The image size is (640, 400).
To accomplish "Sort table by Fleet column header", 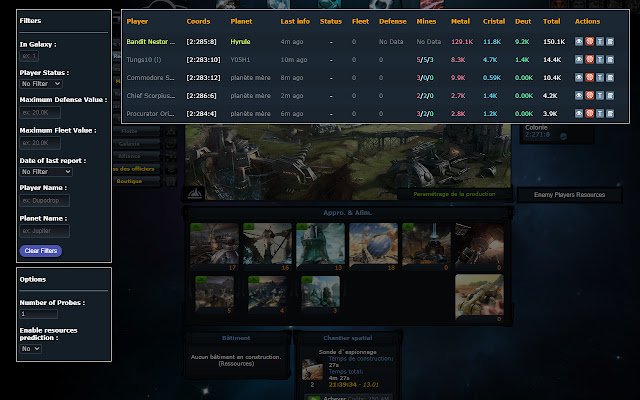I will (360, 21).
